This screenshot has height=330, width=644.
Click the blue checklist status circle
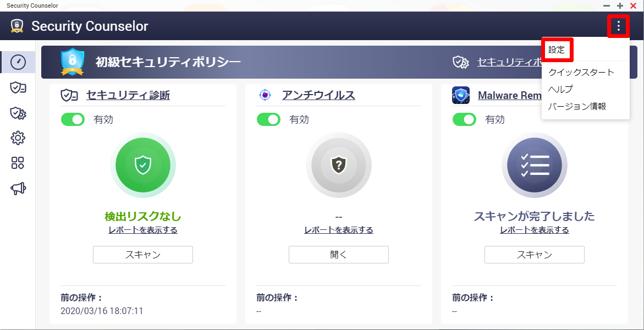pyautogui.click(x=535, y=165)
